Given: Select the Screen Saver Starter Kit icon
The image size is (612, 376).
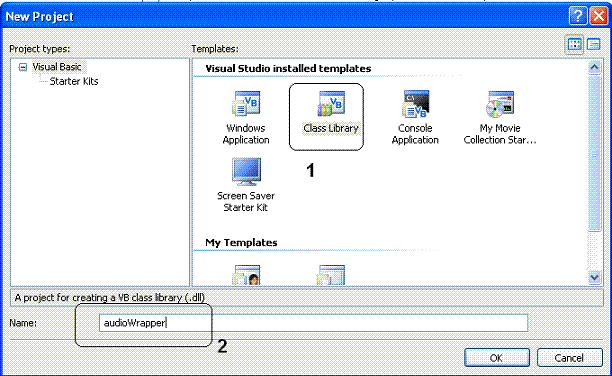Looking at the screenshot, I should [246, 171].
